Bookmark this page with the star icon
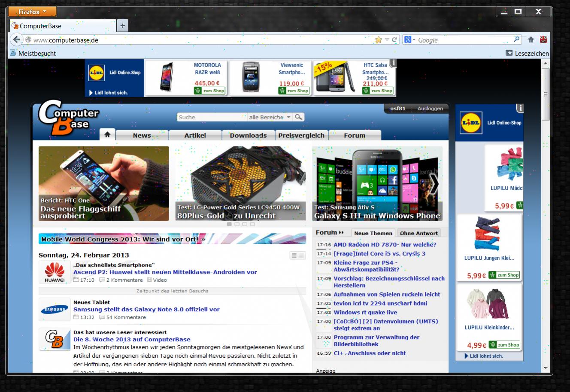Screen dimensions: 570x392 [378, 40]
